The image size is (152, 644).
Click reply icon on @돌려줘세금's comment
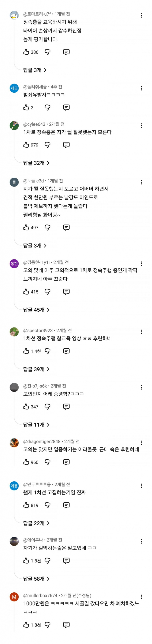tap(66, 107)
